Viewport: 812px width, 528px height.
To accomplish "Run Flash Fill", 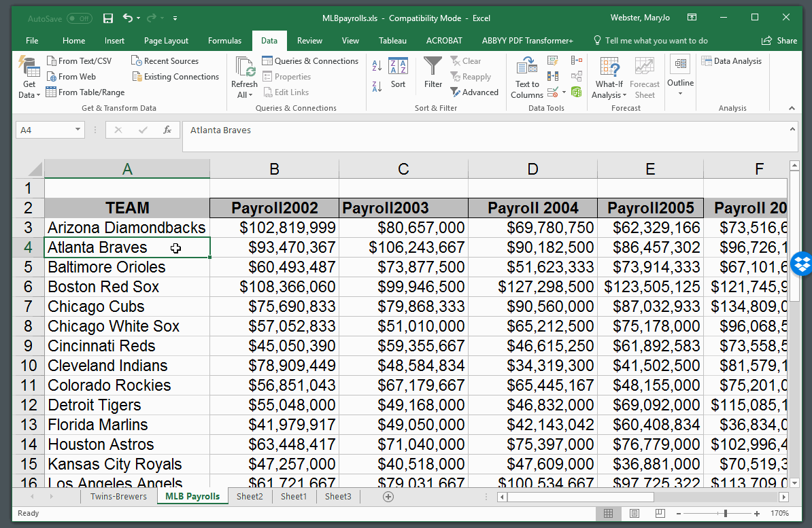I will 552,61.
